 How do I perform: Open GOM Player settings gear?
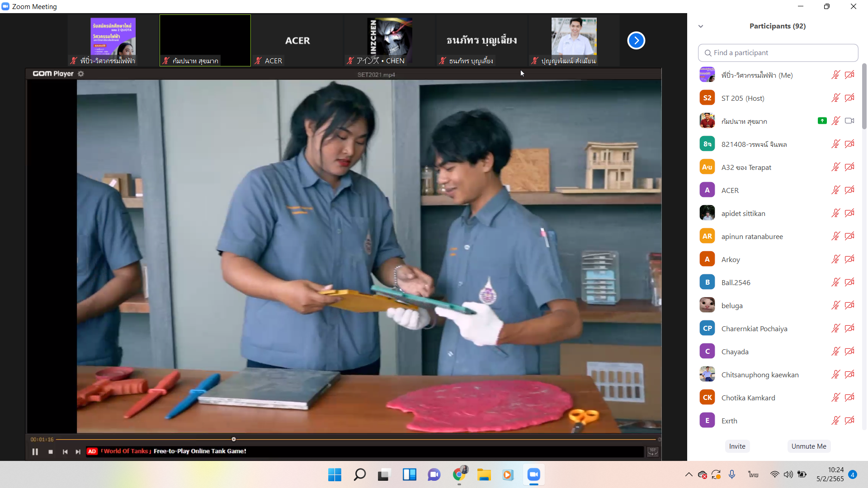click(81, 74)
